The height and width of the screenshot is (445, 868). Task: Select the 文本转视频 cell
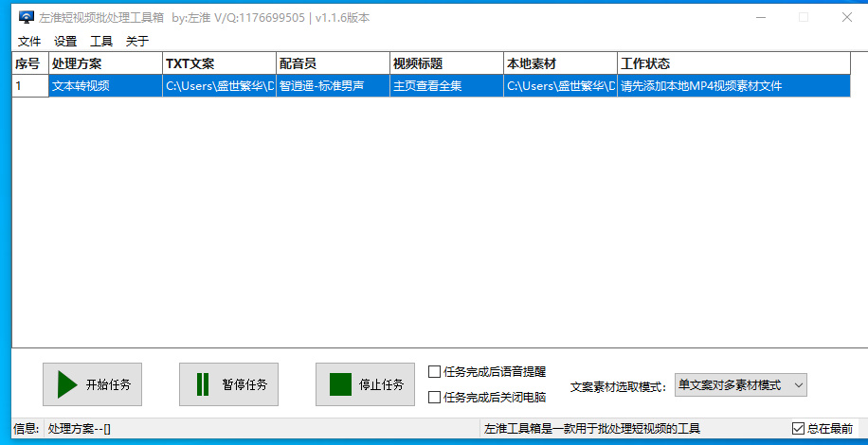pyautogui.click(x=106, y=86)
